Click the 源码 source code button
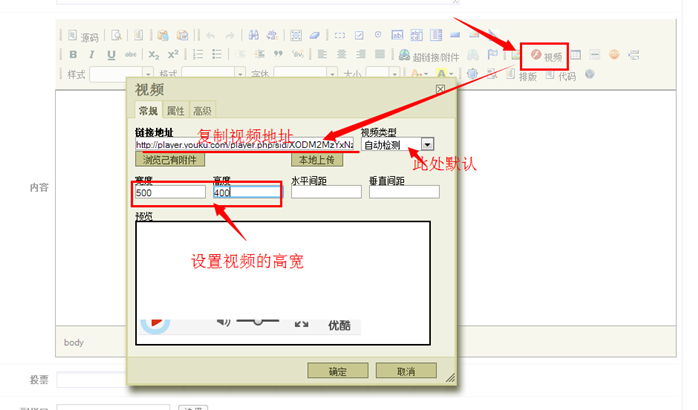Viewport: 698px width, 410px height. click(x=82, y=36)
